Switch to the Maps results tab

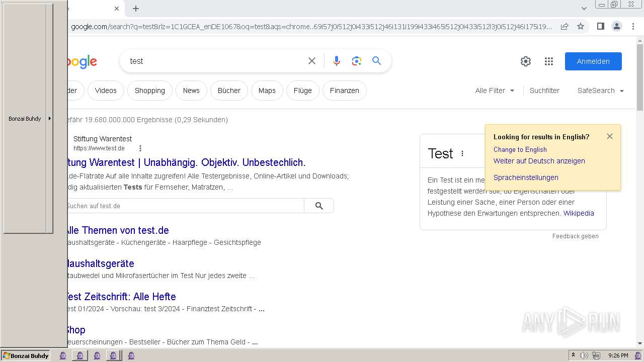tap(267, 90)
